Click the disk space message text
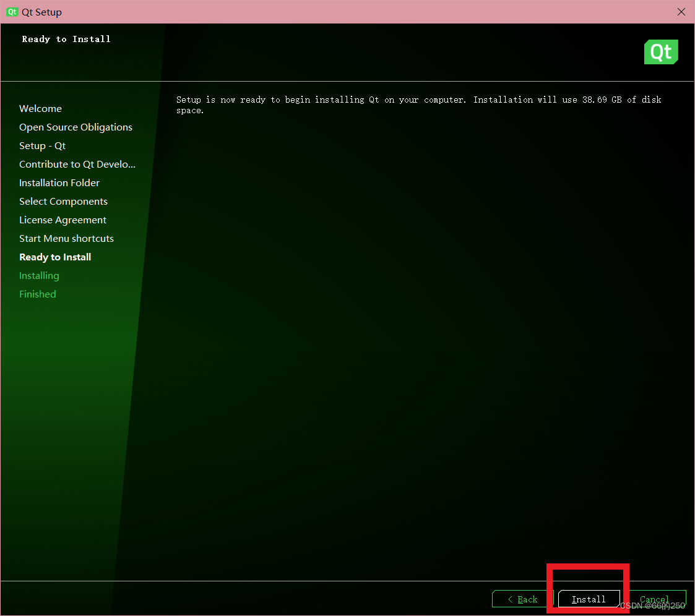Image resolution: width=695 pixels, height=616 pixels. coord(418,105)
